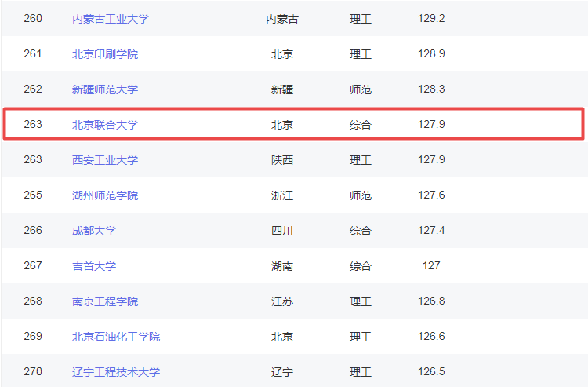Select the score 127 for 吉首大学
588x387 pixels.
(431, 265)
